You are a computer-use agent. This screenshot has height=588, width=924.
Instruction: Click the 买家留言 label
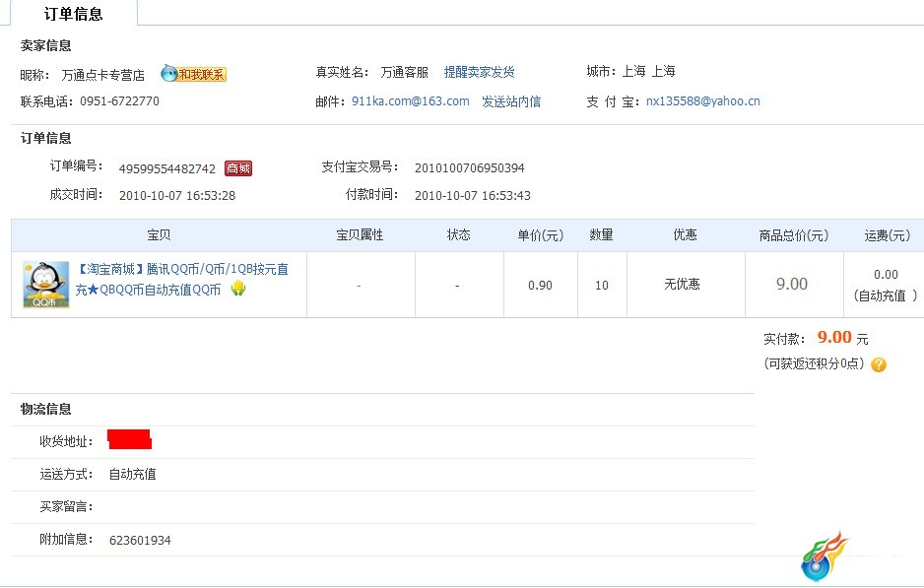pyautogui.click(x=66, y=506)
